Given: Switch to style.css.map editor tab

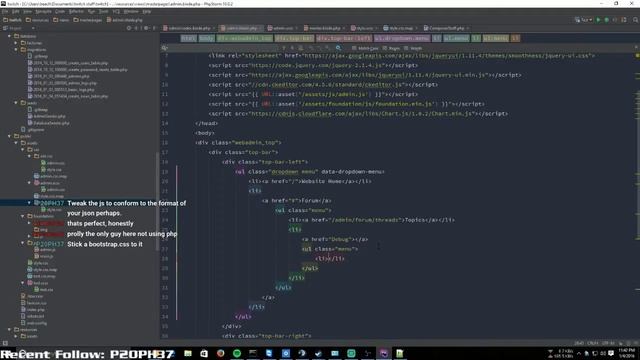Looking at the screenshot, I should 400,28.
